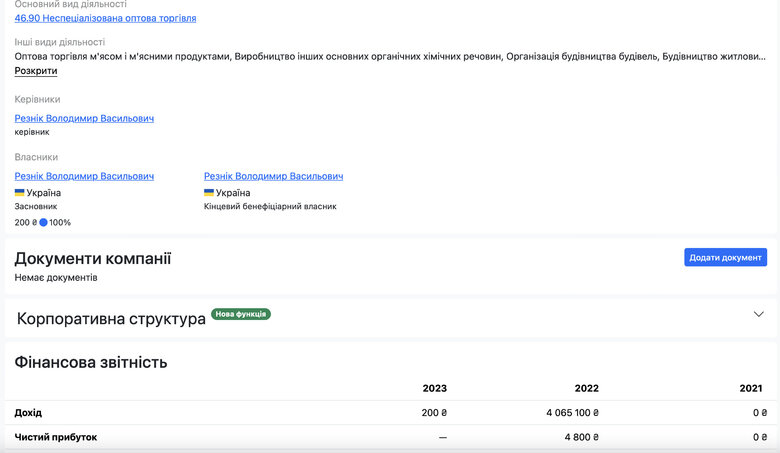Open the 46.90 Неспеціалізована оптова торгівля link
Screen dimensions: 780x453
coord(105,18)
